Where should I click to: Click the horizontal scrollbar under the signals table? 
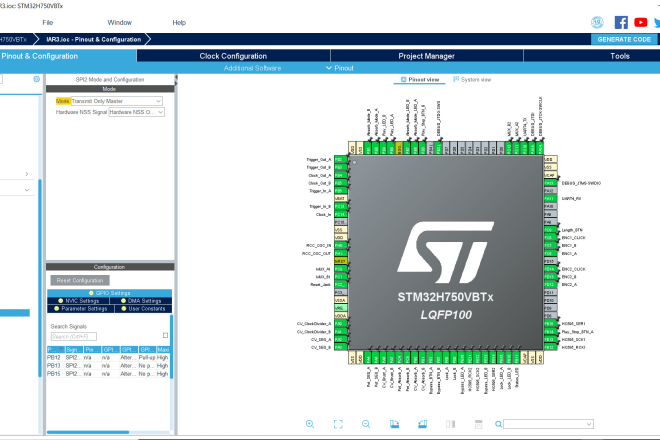tap(88, 432)
